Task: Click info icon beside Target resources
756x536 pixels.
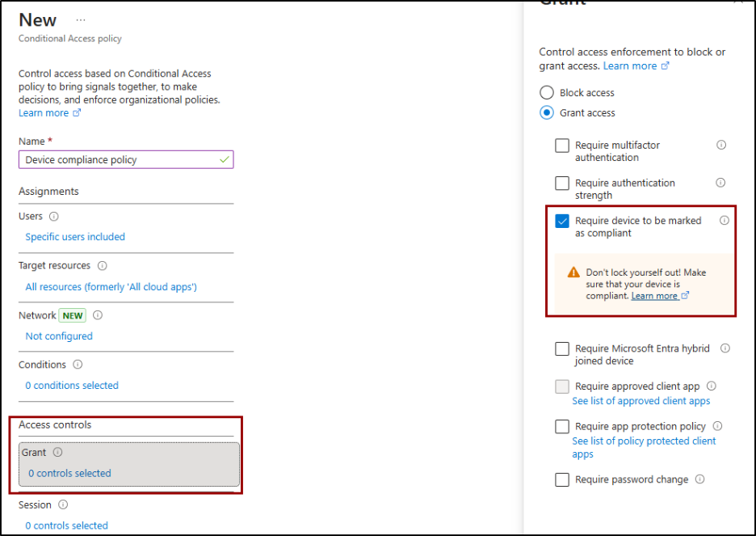Action: 103,266
